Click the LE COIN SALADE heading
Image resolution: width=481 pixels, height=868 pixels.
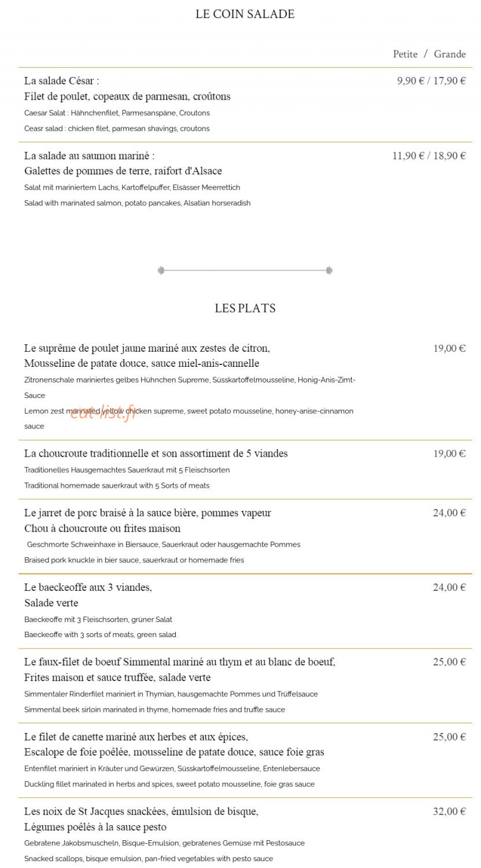click(x=245, y=14)
